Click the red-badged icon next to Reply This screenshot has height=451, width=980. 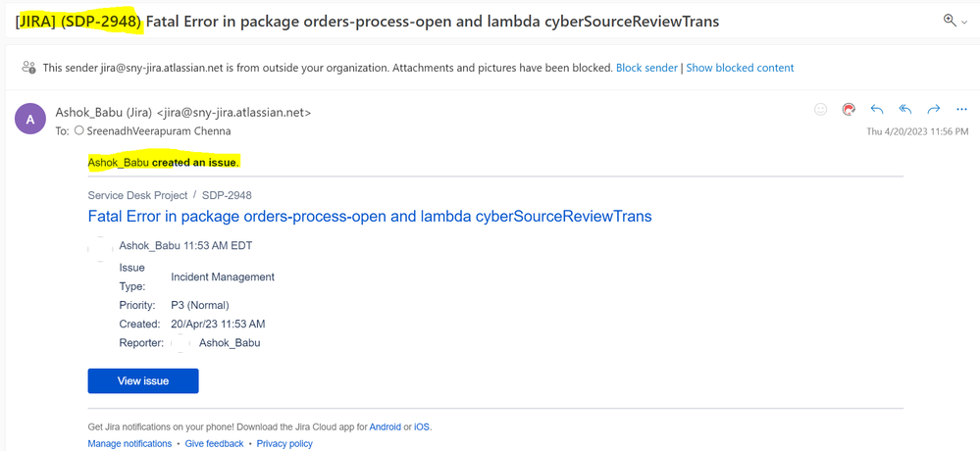pos(849,109)
